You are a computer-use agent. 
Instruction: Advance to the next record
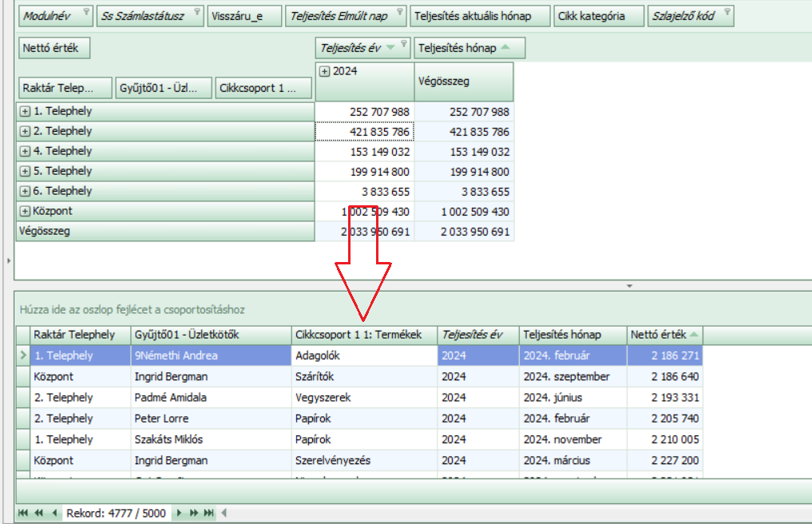(179, 513)
